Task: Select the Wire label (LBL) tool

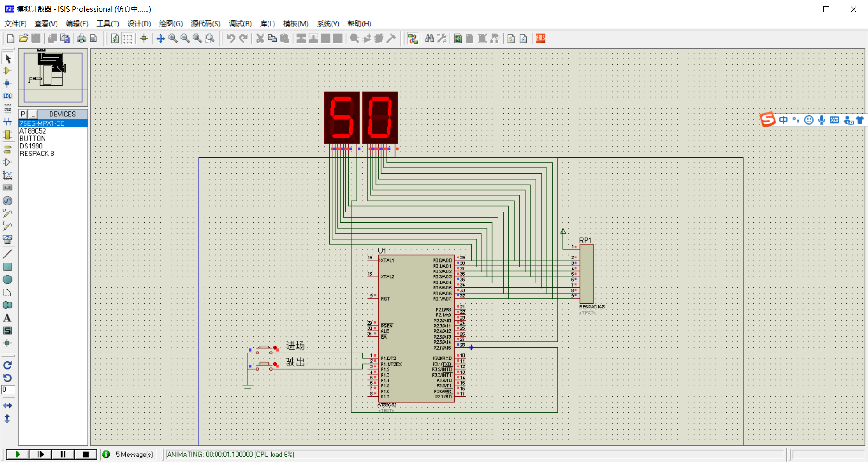Action: [x=7, y=96]
